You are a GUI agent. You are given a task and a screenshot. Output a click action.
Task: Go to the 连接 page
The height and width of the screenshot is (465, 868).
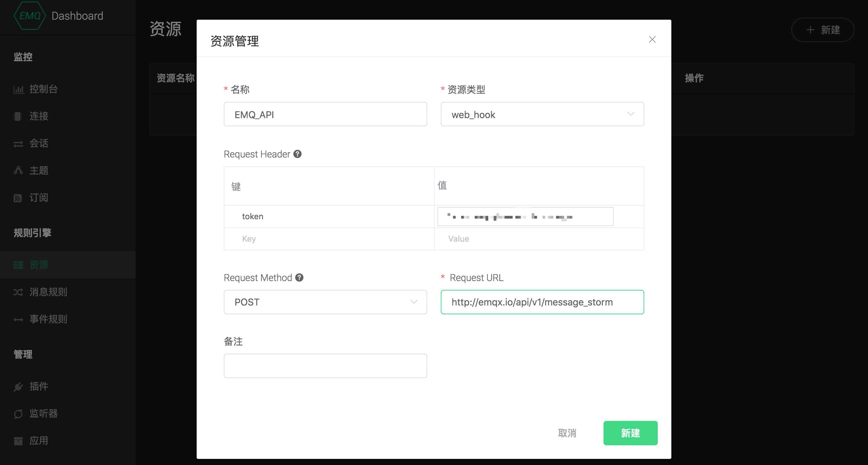(68, 116)
